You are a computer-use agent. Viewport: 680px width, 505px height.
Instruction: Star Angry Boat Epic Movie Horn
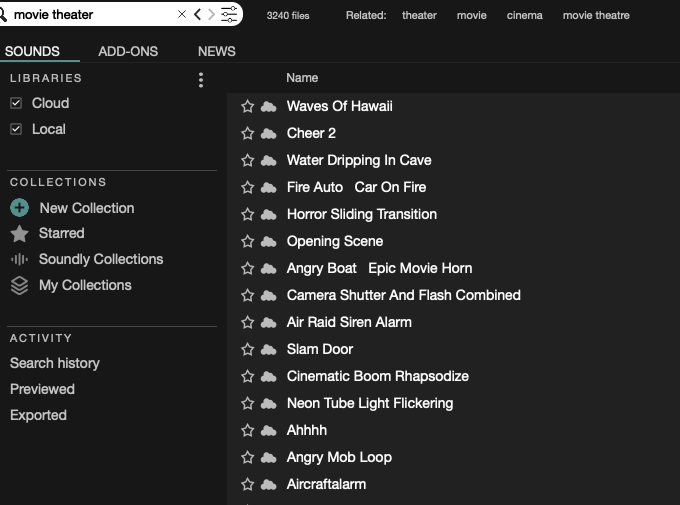[248, 268]
